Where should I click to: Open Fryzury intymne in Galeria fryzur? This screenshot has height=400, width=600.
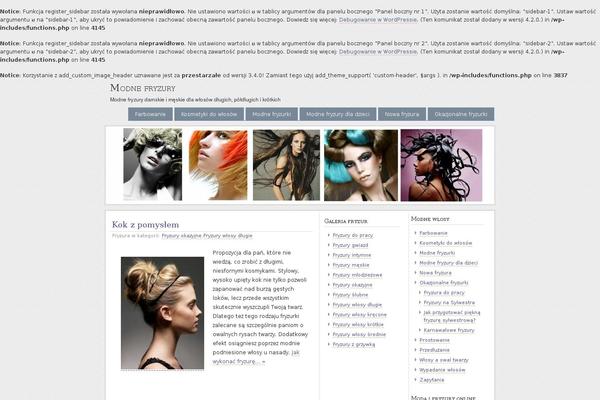point(352,255)
